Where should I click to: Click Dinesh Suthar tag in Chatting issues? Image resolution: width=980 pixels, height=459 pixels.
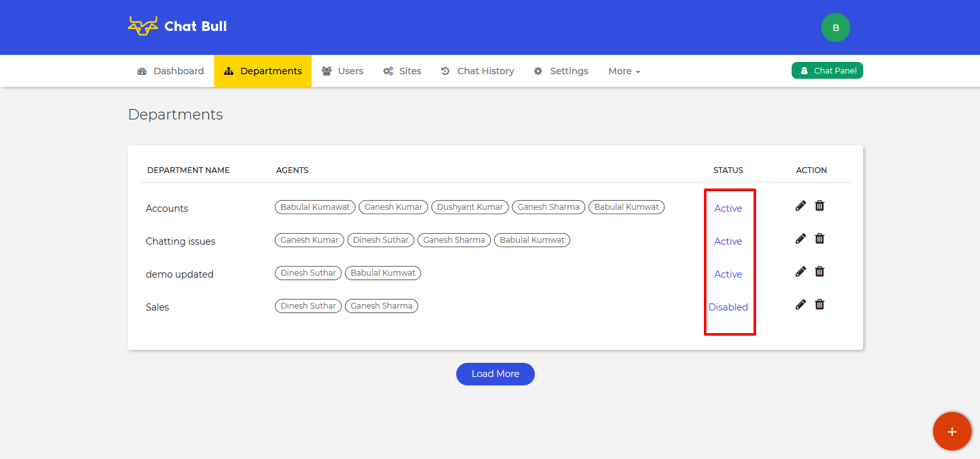coord(381,240)
